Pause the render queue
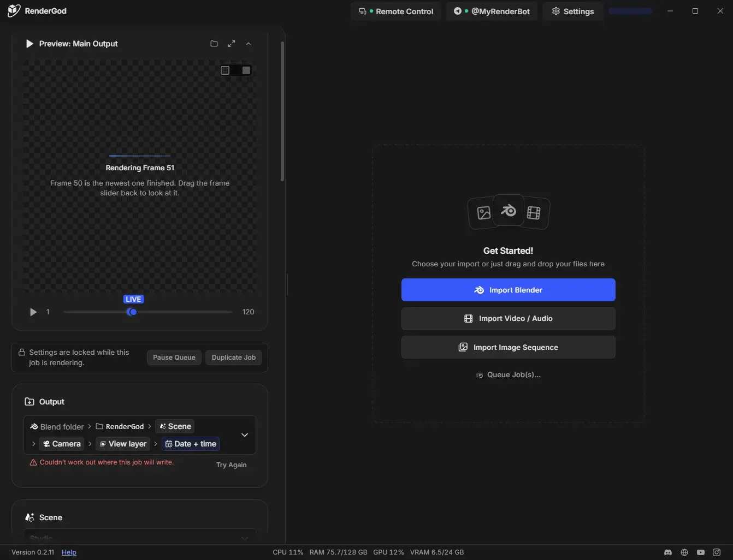 (x=174, y=358)
